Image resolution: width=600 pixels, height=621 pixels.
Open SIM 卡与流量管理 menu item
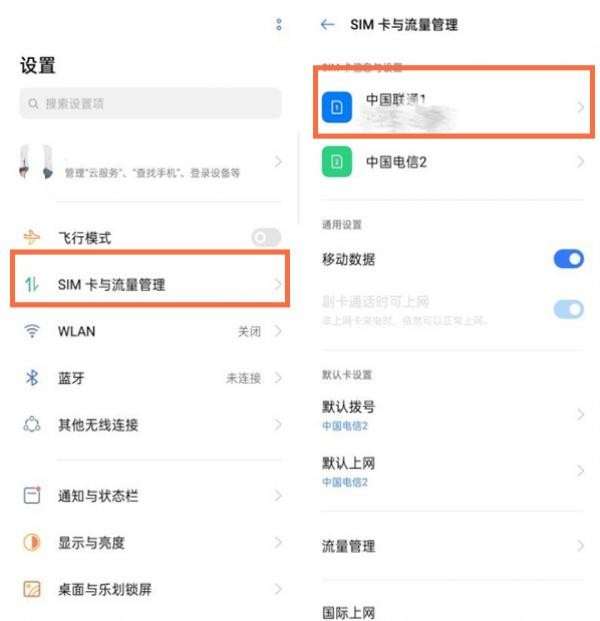click(150, 284)
